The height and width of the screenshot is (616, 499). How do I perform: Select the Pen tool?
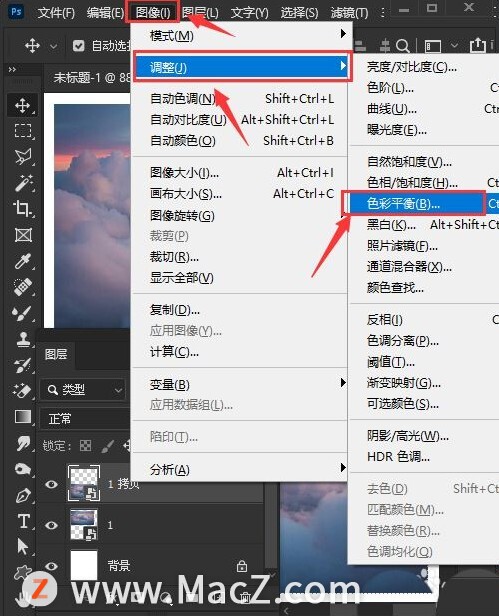pos(22,495)
